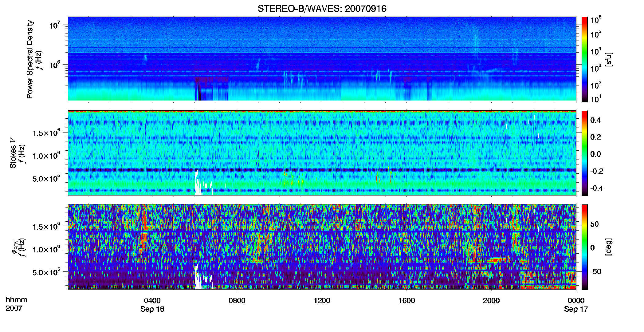Click the 0.0 value on Stokes colorbar
The height and width of the screenshot is (332, 644).
click(x=596, y=154)
